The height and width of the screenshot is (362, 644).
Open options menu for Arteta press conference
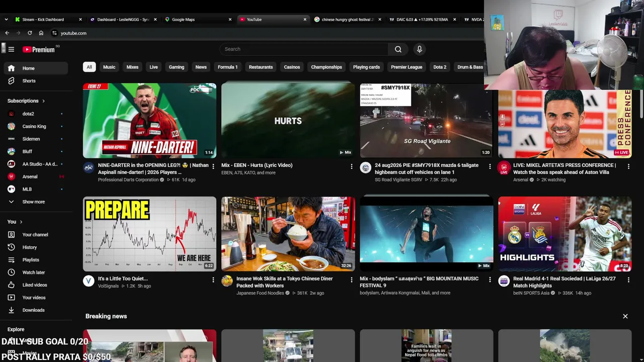[x=628, y=166]
